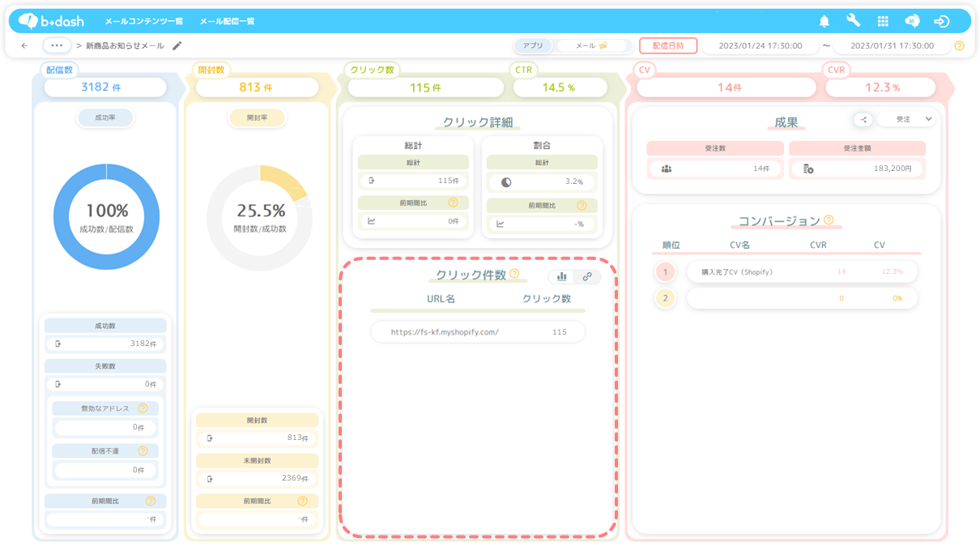Click the pencil icon to rename 新商品お知らせメール
980x551 pixels.
(x=177, y=46)
